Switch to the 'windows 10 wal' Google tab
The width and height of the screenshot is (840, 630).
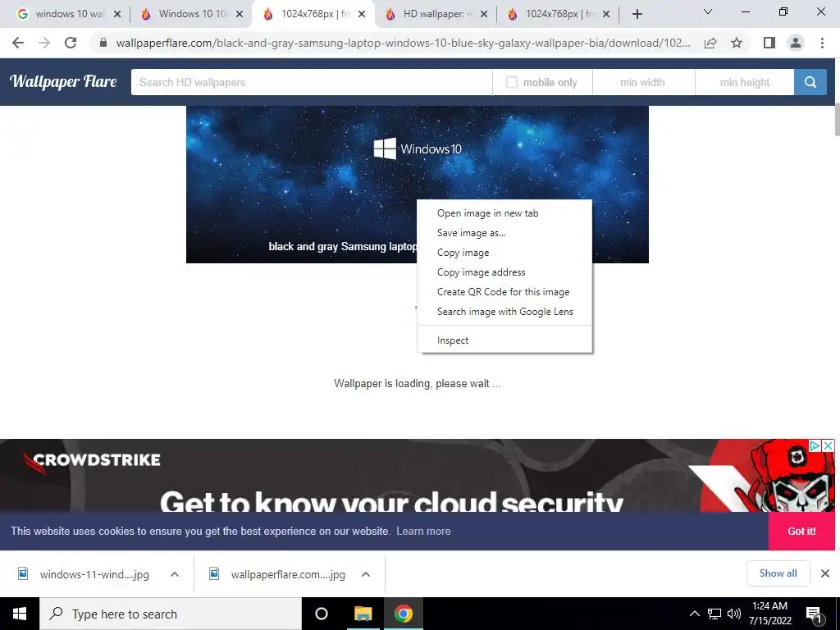point(69,14)
